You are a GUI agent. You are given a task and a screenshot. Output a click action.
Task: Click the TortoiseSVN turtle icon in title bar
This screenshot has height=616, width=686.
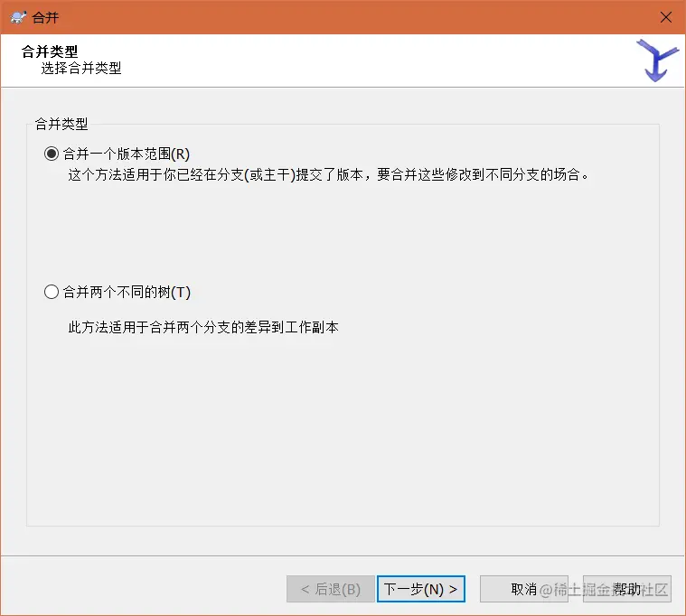18,17
